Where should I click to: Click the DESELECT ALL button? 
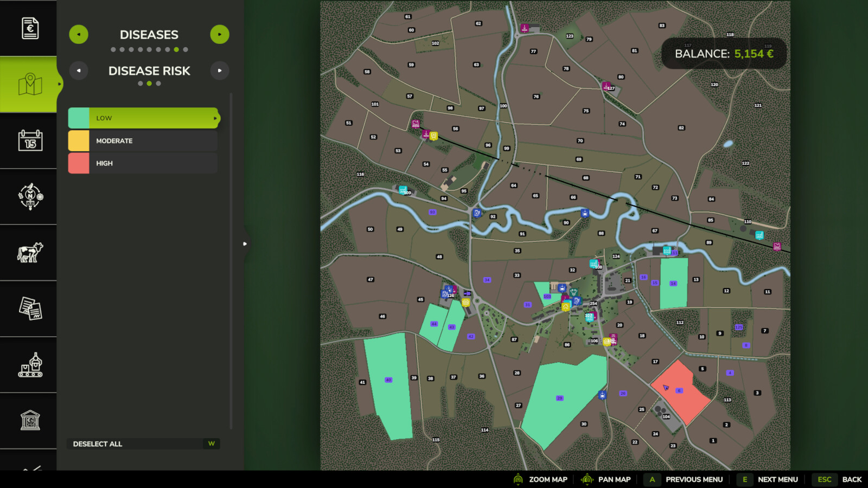pos(143,444)
